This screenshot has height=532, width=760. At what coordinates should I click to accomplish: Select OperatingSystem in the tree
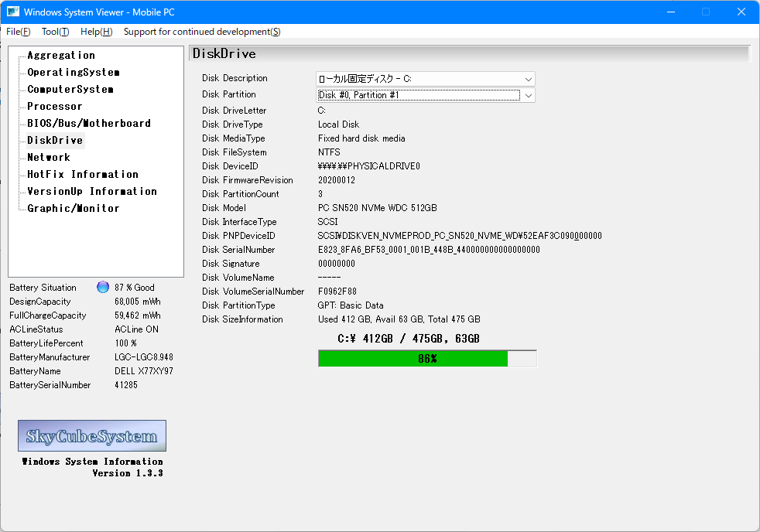click(74, 73)
